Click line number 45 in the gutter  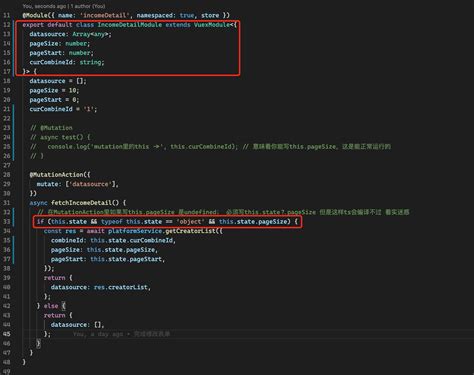point(7,334)
